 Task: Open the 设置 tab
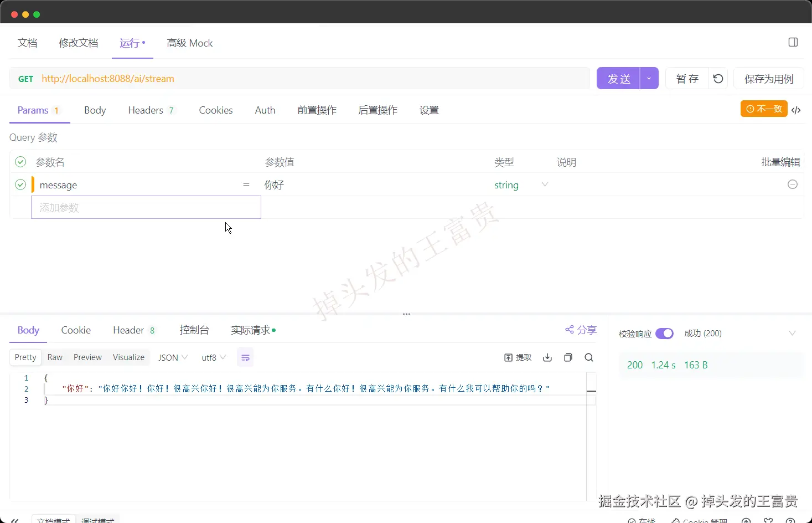429,110
